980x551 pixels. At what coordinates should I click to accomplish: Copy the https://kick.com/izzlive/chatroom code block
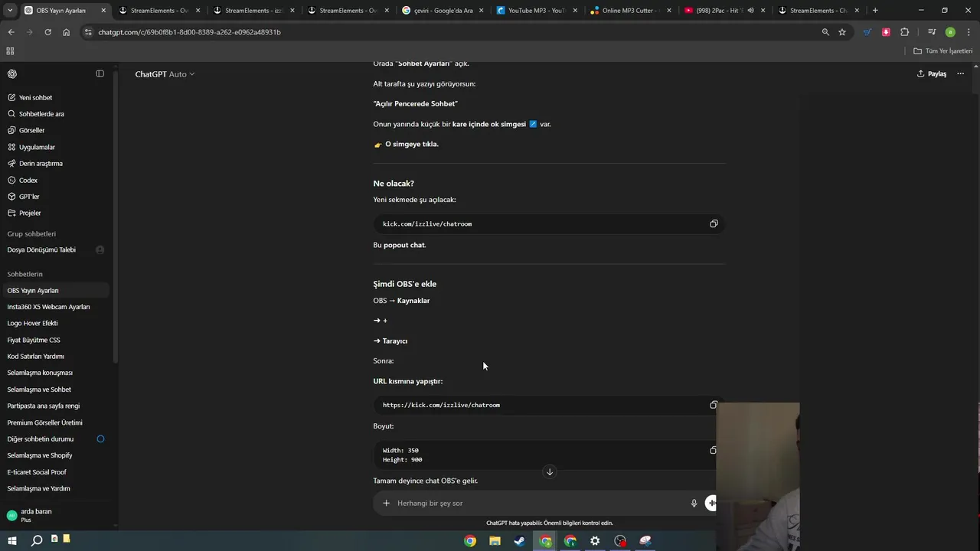click(714, 405)
